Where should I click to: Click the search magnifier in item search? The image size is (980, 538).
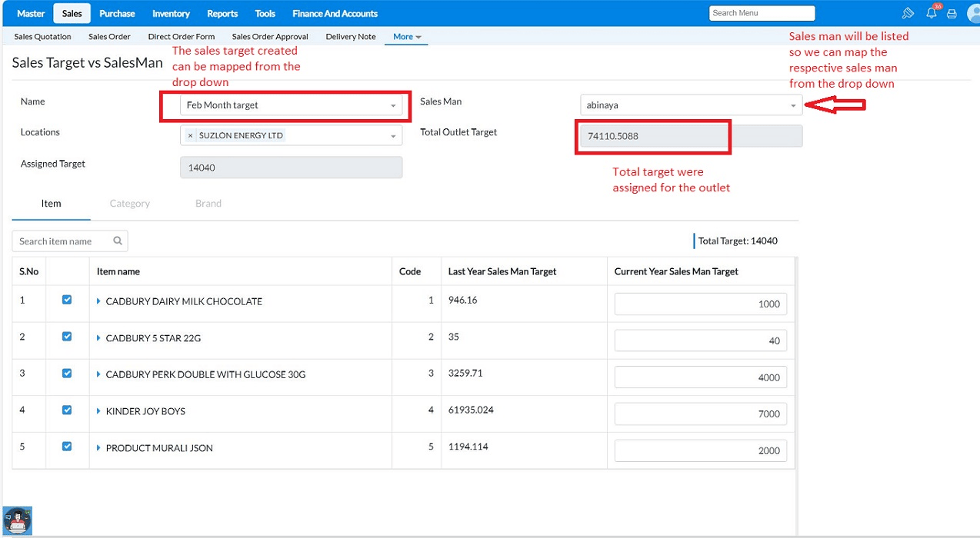click(x=118, y=241)
